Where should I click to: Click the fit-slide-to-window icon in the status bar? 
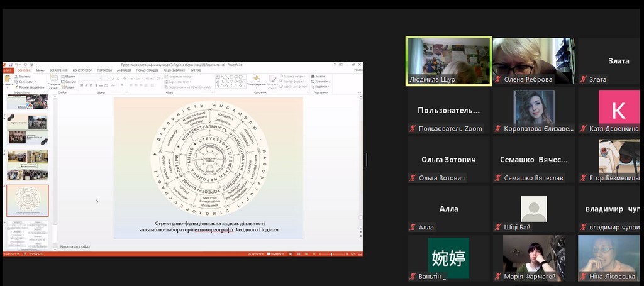click(x=360, y=254)
